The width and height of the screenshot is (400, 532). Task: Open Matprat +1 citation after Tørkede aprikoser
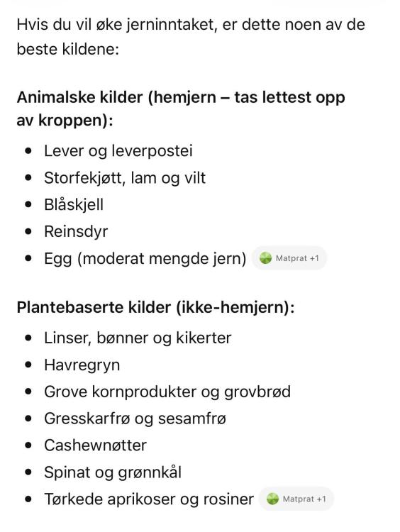(296, 499)
